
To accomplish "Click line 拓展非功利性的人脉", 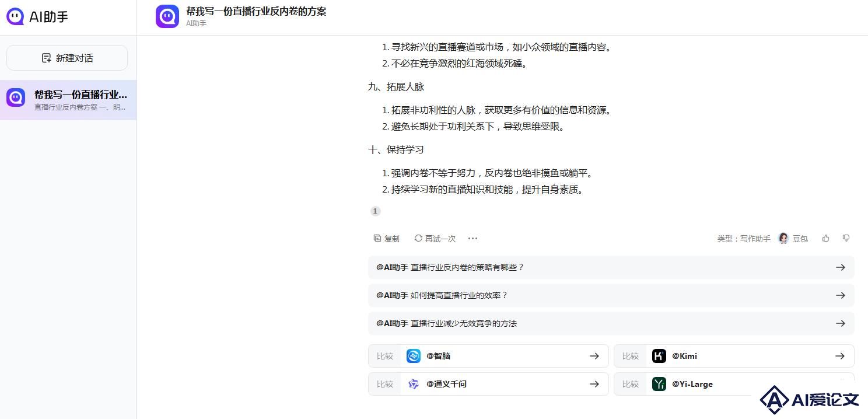I will pos(502,110).
